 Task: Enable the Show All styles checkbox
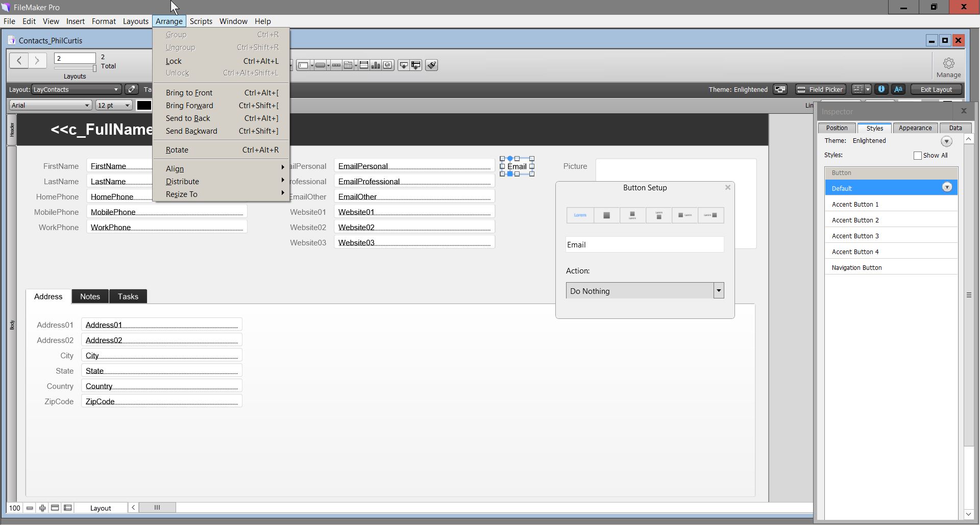917,156
